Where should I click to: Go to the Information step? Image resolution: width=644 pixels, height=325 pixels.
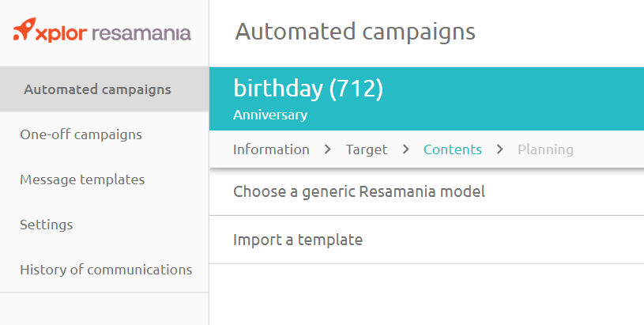click(271, 149)
